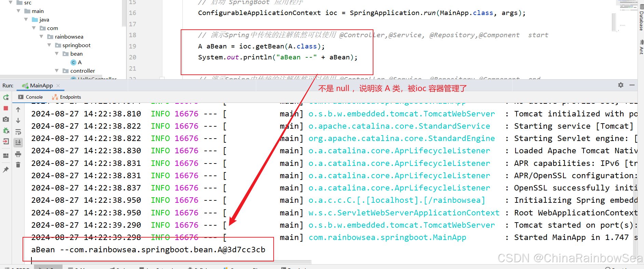This screenshot has height=269, width=644.
Task: Click log timestamp 14:22:39.290
Action: click(112, 225)
